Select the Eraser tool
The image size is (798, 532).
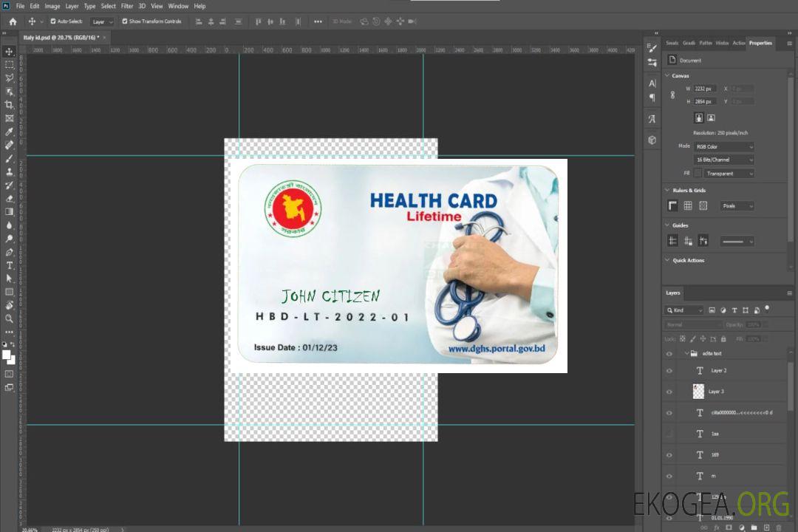click(x=9, y=199)
